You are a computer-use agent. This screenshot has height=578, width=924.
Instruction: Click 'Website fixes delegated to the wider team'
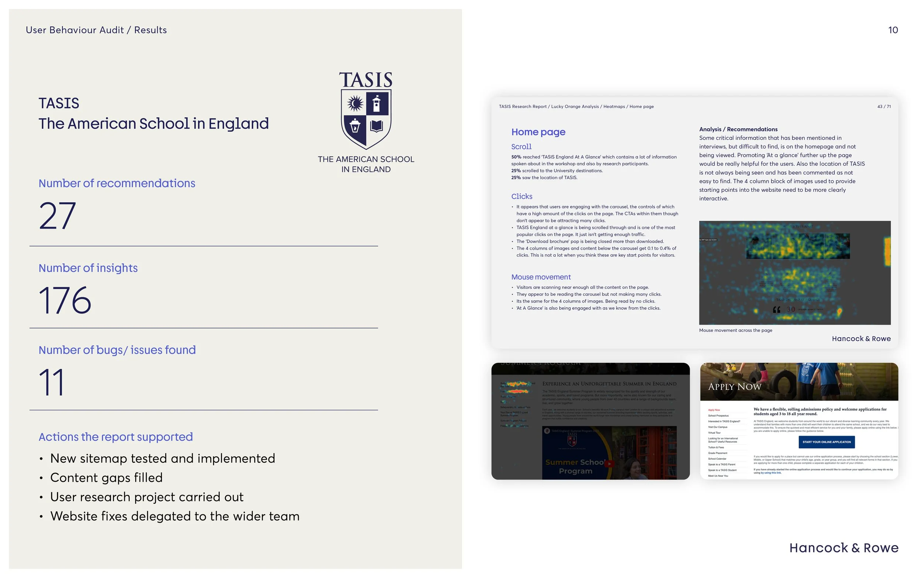pos(175,517)
